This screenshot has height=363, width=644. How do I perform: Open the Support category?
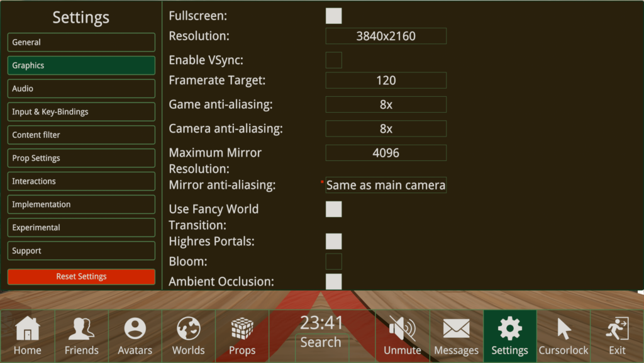pyautogui.click(x=81, y=250)
